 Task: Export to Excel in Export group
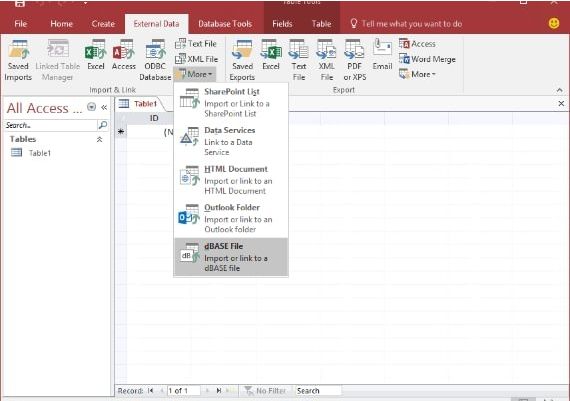coord(271,55)
